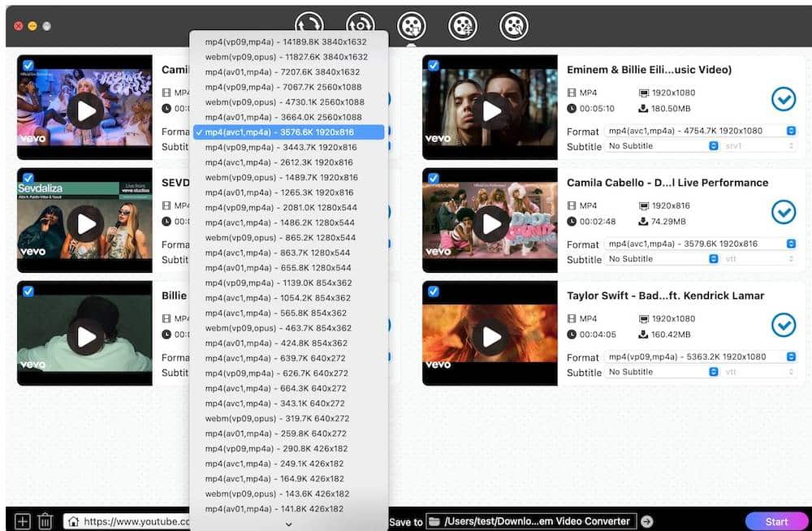Select the film reel download icon

tap(412, 25)
